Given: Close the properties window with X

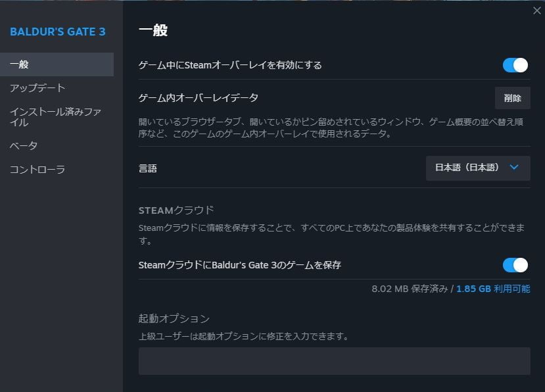Looking at the screenshot, I should tap(536, 11).
